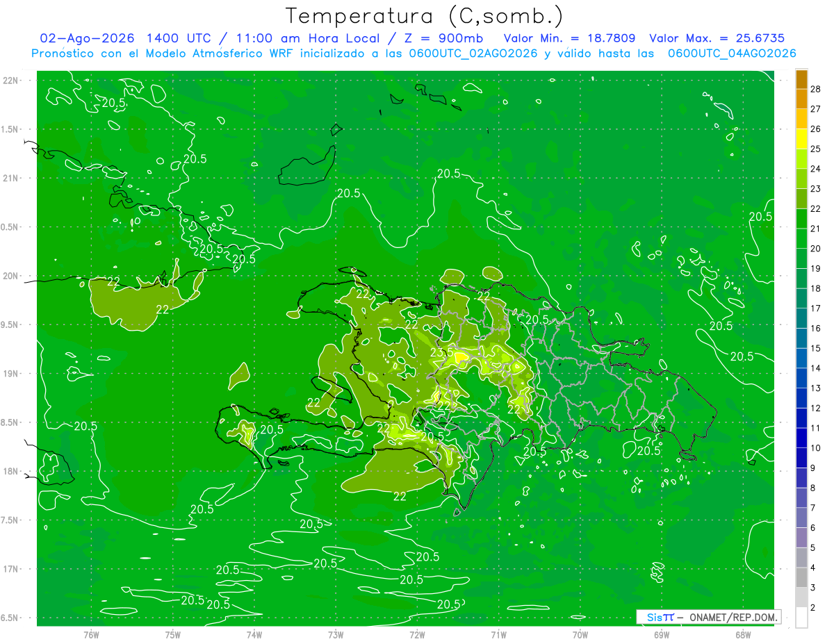This screenshot has width=834, height=644.
Task: Click the '76W' longitude axis label
Action: pos(91,634)
